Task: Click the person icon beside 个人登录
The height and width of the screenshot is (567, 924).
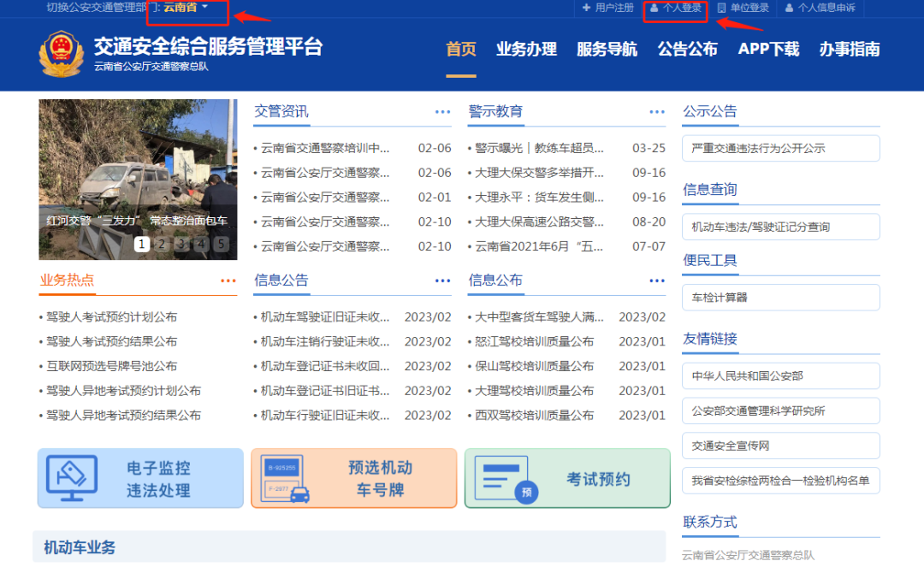Action: pos(654,8)
